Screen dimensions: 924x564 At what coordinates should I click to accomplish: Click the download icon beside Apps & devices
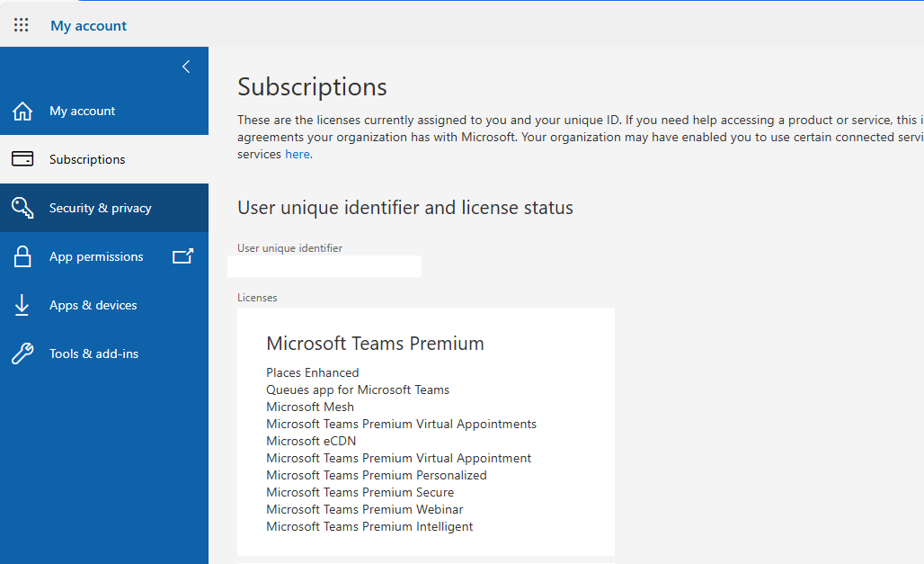(x=22, y=305)
